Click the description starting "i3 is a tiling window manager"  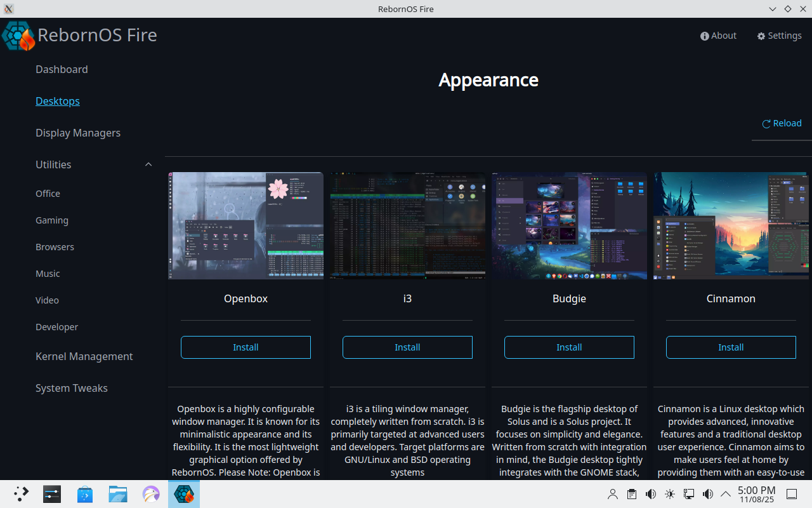pyautogui.click(x=407, y=441)
